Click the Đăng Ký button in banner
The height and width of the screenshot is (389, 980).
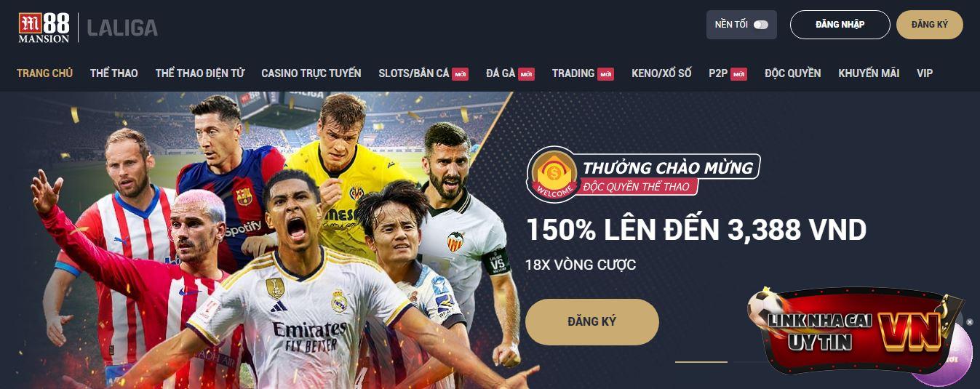click(x=592, y=321)
